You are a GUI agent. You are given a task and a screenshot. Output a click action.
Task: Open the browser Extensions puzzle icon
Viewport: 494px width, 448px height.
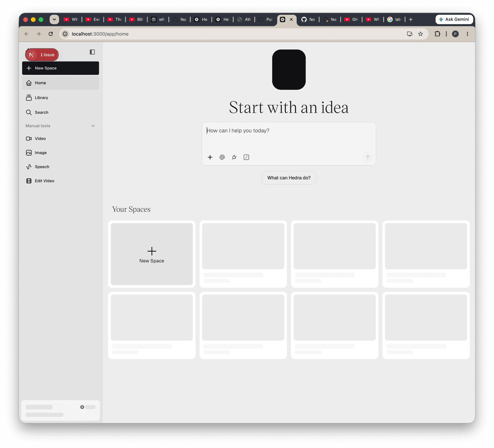tap(437, 34)
